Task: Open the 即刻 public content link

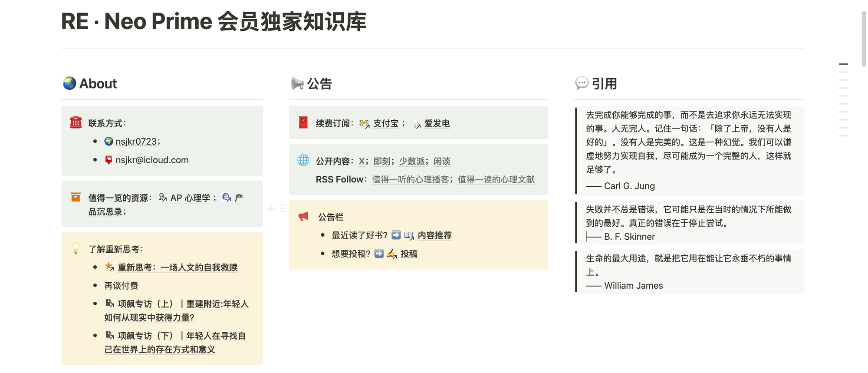Action: coord(382,162)
